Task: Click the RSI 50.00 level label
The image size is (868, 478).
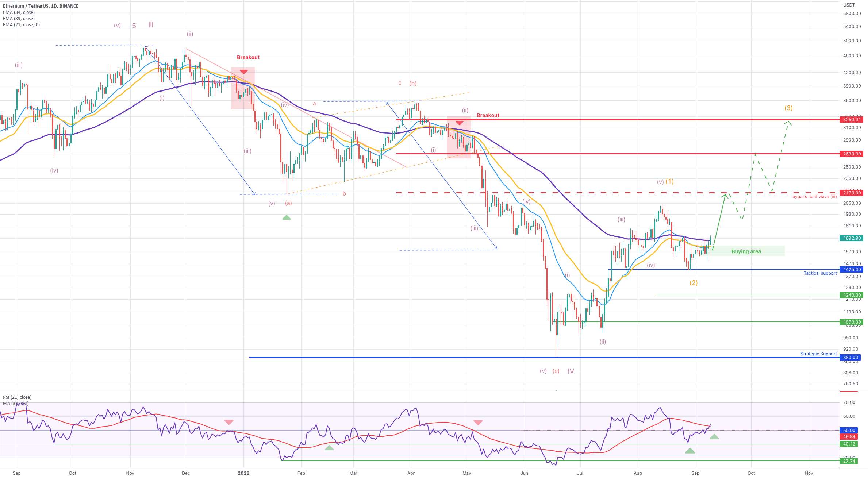Action: 849,431
